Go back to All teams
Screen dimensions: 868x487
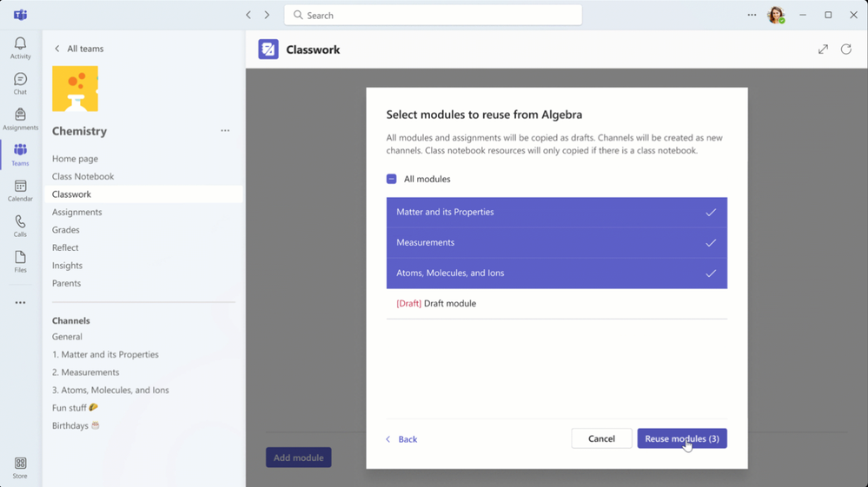click(79, 49)
